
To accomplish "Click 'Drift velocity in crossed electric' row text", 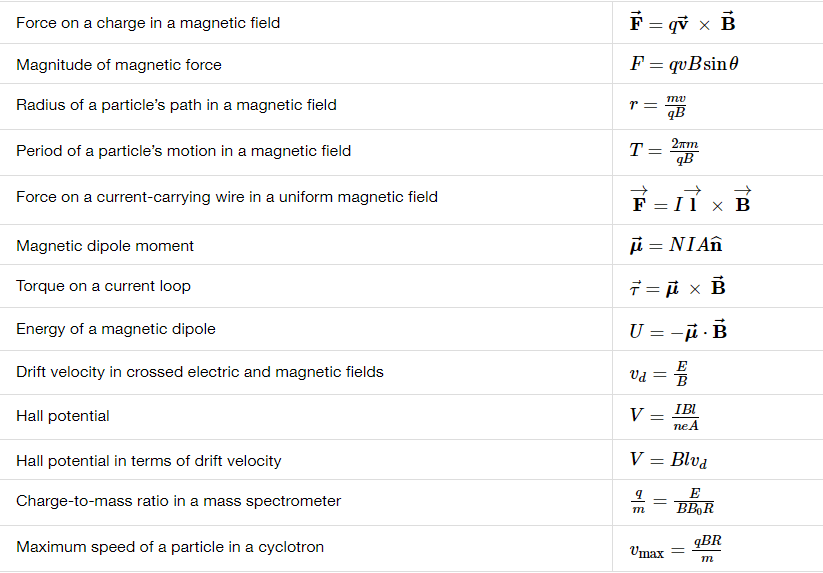I will 200,372.
